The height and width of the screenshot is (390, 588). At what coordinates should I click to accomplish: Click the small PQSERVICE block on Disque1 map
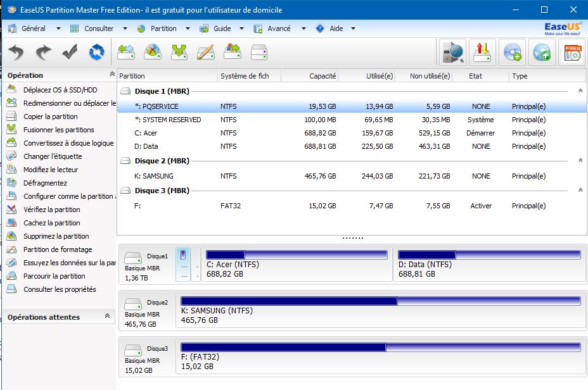coord(183,264)
